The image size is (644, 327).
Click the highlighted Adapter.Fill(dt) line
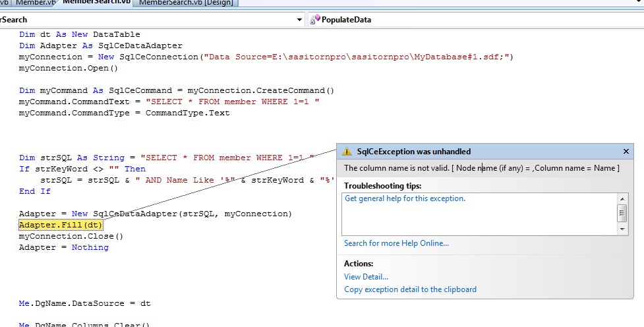click(x=61, y=225)
